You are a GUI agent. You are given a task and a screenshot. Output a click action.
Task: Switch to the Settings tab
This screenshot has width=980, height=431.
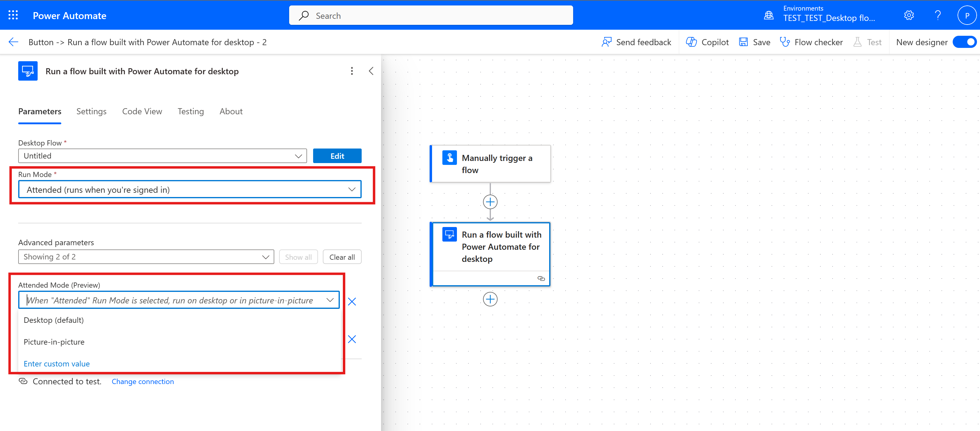point(91,111)
